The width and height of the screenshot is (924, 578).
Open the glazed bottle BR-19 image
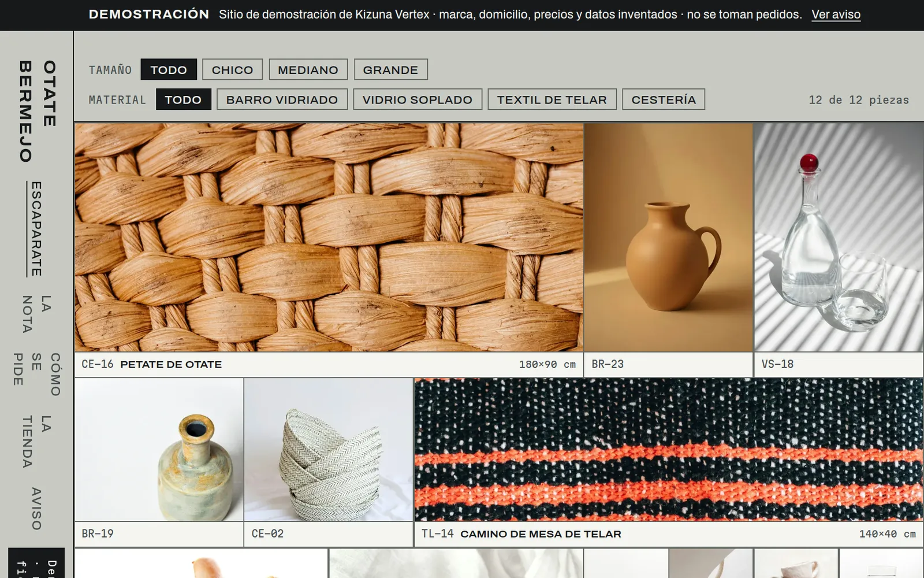pos(159,450)
